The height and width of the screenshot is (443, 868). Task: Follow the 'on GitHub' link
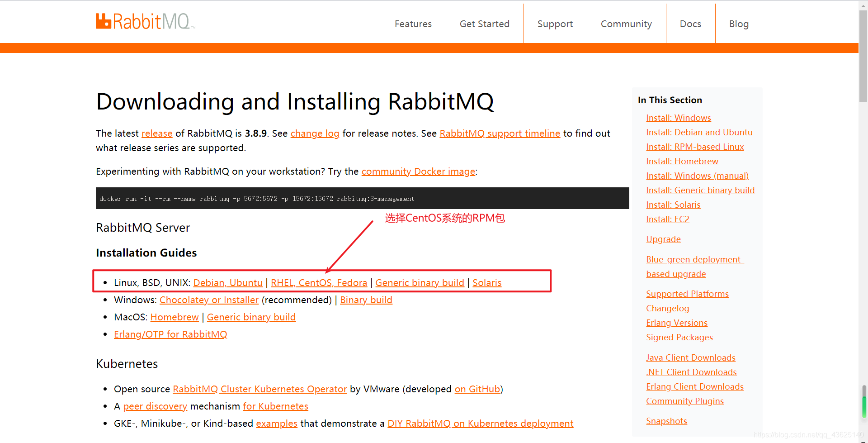coord(477,389)
